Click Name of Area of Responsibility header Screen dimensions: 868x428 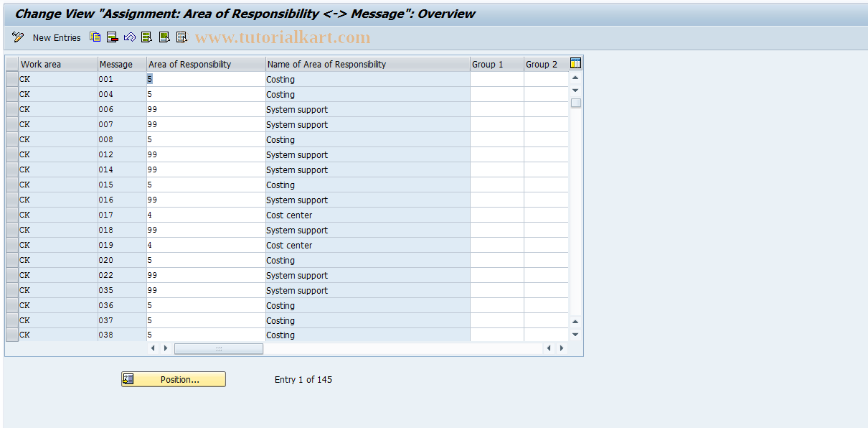368,64
